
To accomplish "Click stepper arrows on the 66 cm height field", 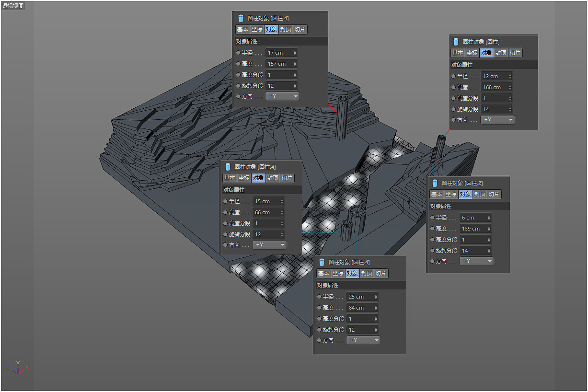I will pyautogui.click(x=282, y=212).
